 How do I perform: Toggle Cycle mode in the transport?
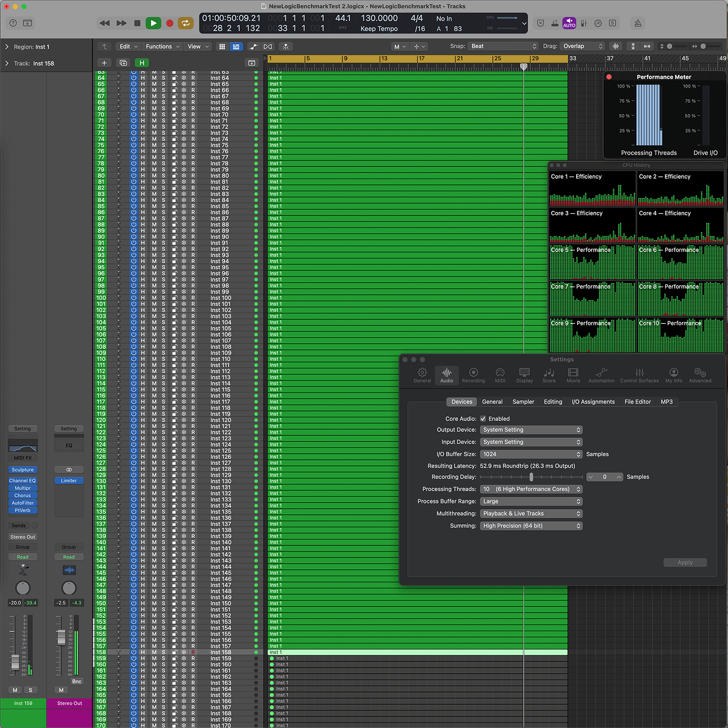pos(185,23)
